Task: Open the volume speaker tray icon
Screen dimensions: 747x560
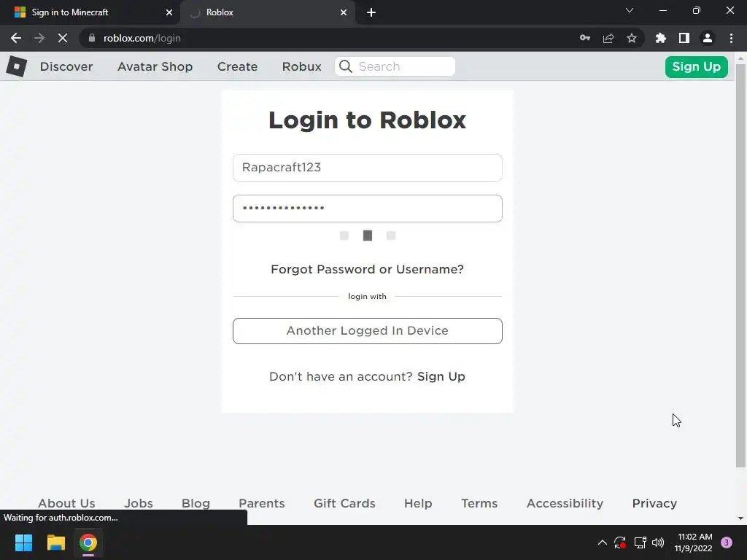Action: point(658,542)
